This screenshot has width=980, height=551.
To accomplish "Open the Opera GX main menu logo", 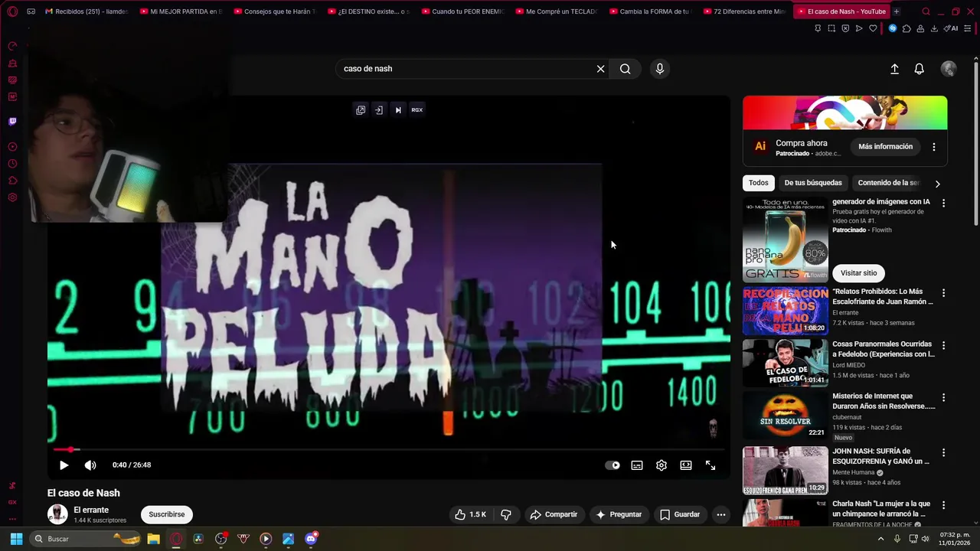I will (12, 11).
